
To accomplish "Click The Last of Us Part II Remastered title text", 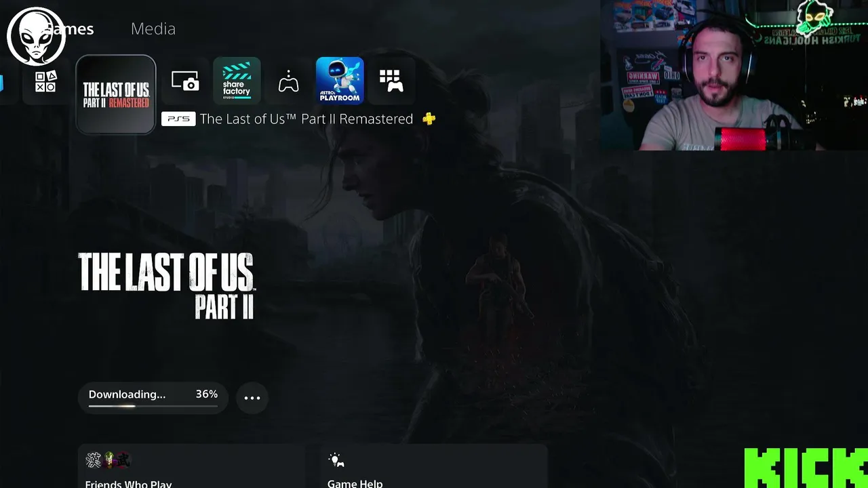I will [307, 119].
